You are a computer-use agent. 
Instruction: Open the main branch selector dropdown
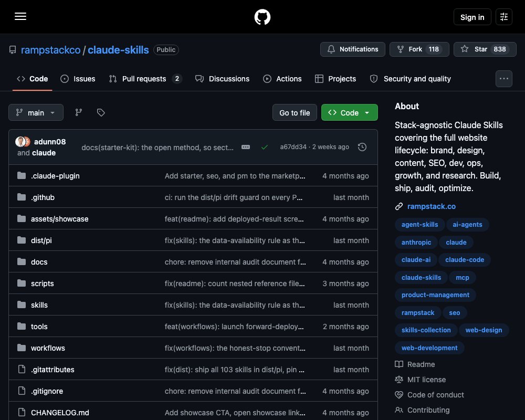pyautogui.click(x=36, y=112)
